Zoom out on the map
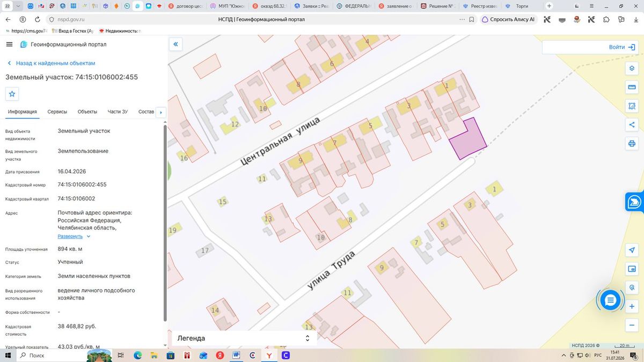Viewport: 644px width, 362px height. coord(632,325)
